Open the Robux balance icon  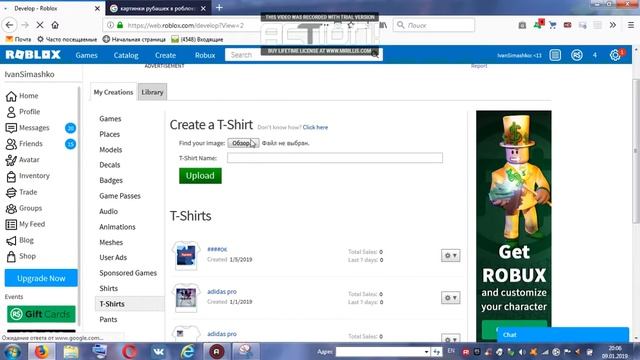(x=576, y=55)
